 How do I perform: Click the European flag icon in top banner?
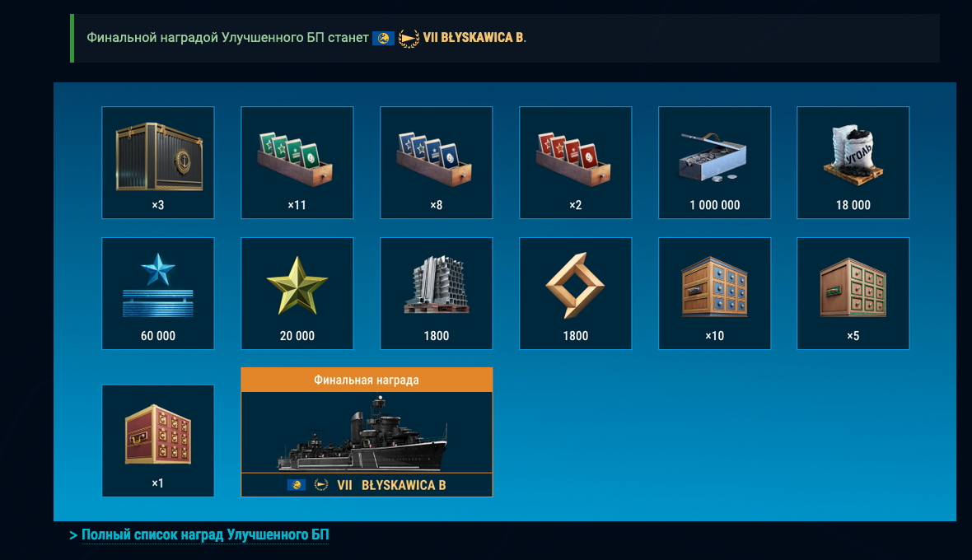[383, 39]
